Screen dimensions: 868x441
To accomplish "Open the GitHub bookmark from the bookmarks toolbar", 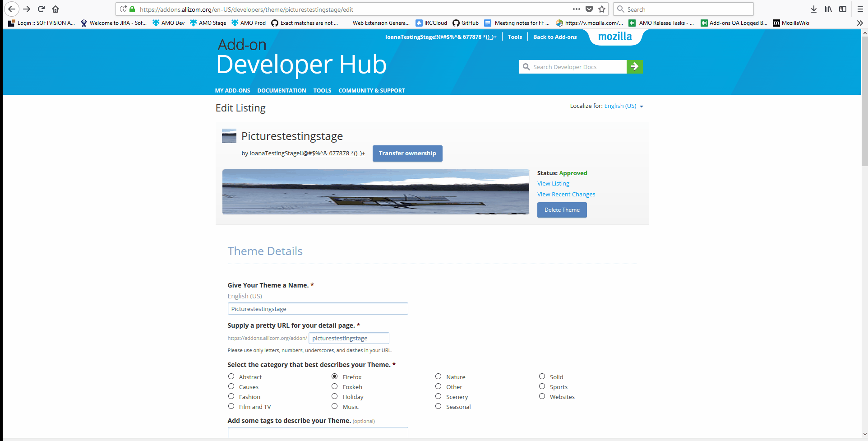I will click(x=465, y=23).
